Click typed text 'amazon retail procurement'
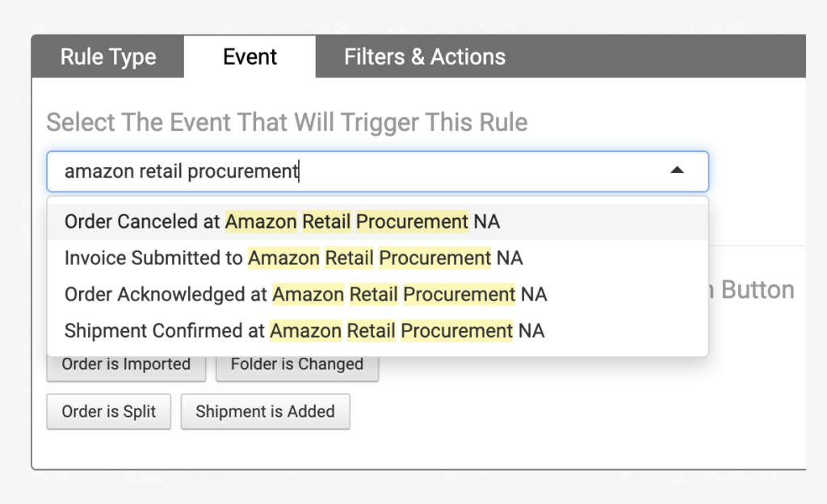Screen dimensions: 827x504 click(x=182, y=171)
